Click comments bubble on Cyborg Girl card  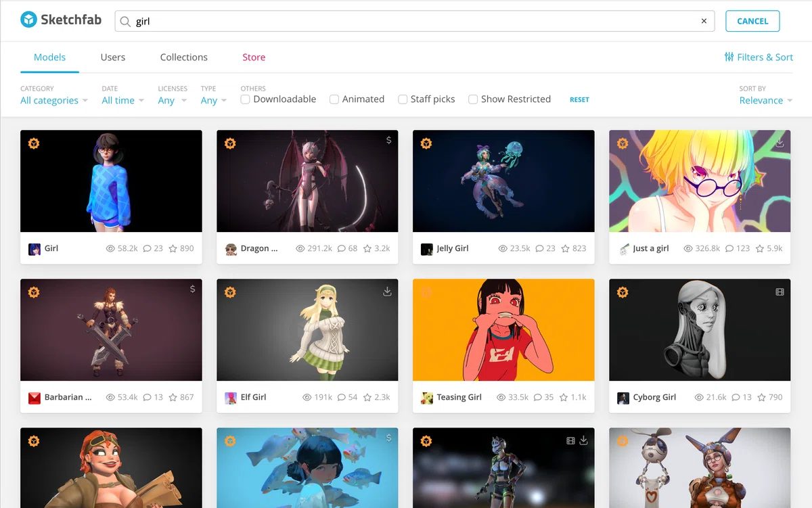(x=735, y=397)
